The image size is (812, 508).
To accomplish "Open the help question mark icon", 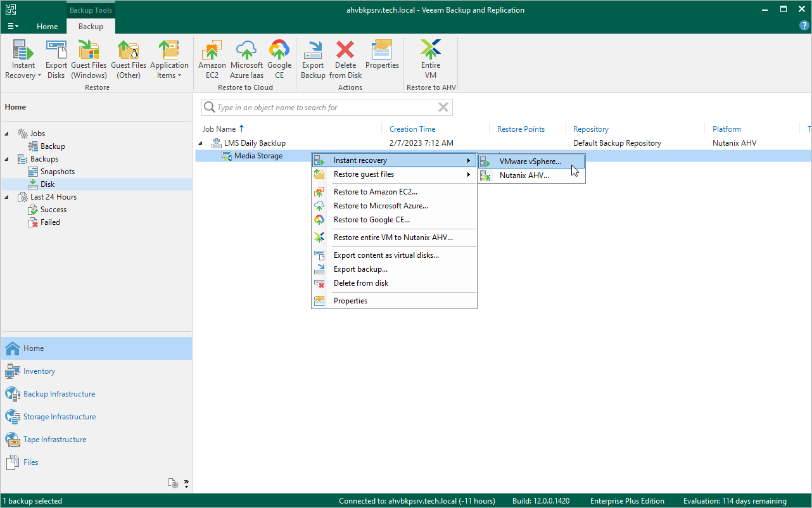I will point(804,26).
